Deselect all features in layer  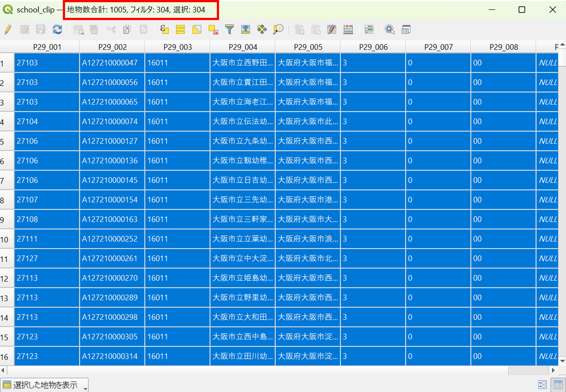(213, 30)
